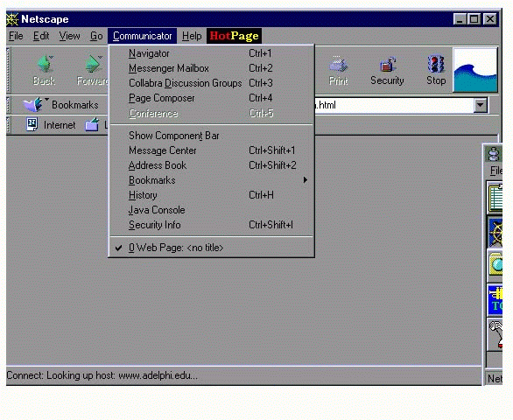This screenshot has width=513, height=420.
Task: Open the Edit menu
Action: coord(41,36)
